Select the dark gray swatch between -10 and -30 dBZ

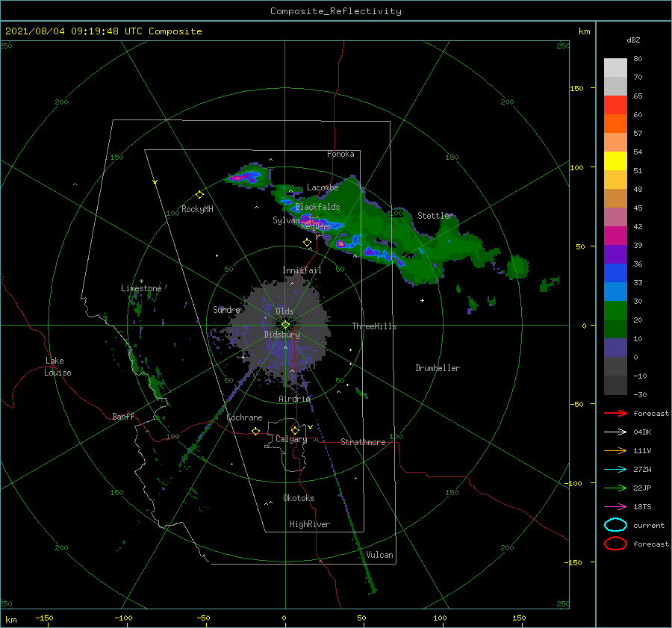coord(615,385)
